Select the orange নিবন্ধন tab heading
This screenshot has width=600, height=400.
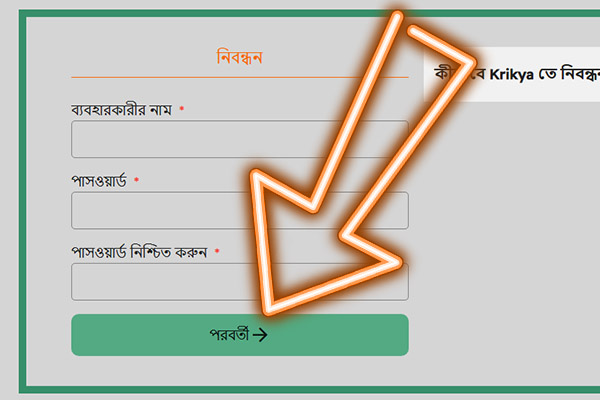click(240, 57)
